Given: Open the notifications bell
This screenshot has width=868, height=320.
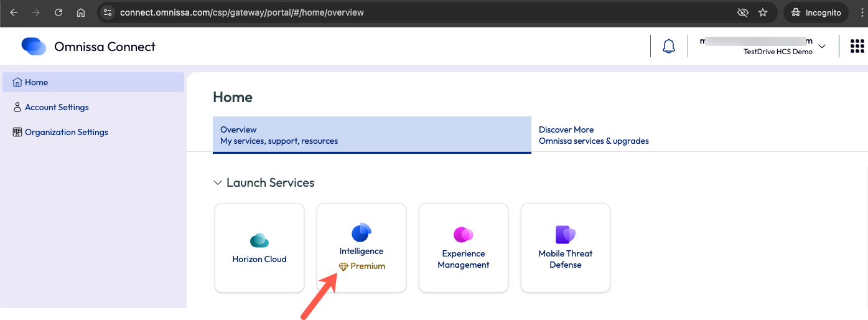Looking at the screenshot, I should coord(669,46).
